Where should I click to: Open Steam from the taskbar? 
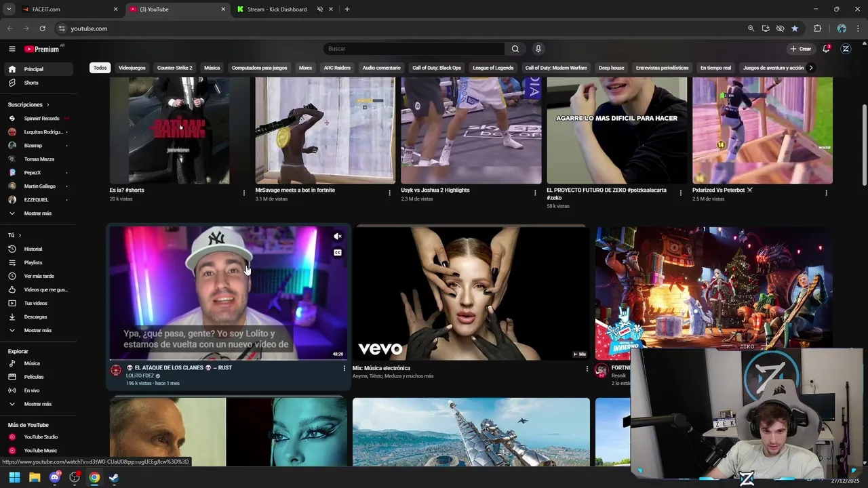tap(114, 478)
